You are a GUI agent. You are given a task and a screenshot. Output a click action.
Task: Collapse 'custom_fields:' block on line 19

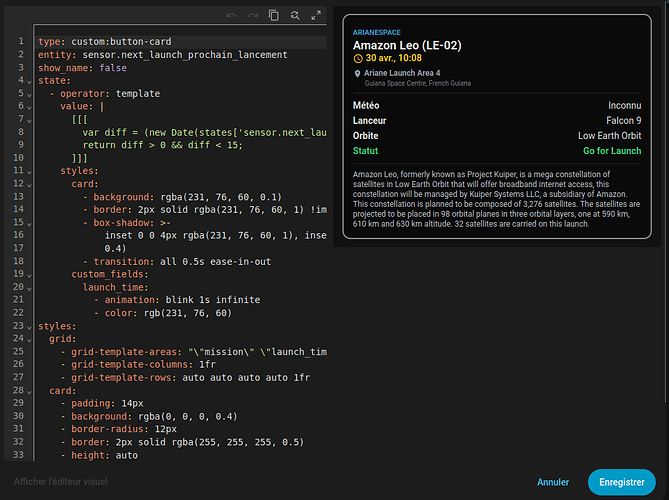click(x=29, y=276)
